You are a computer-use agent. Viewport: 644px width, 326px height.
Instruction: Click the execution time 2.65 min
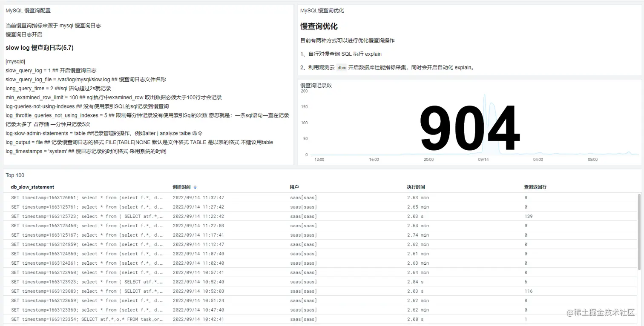pyautogui.click(x=418, y=207)
